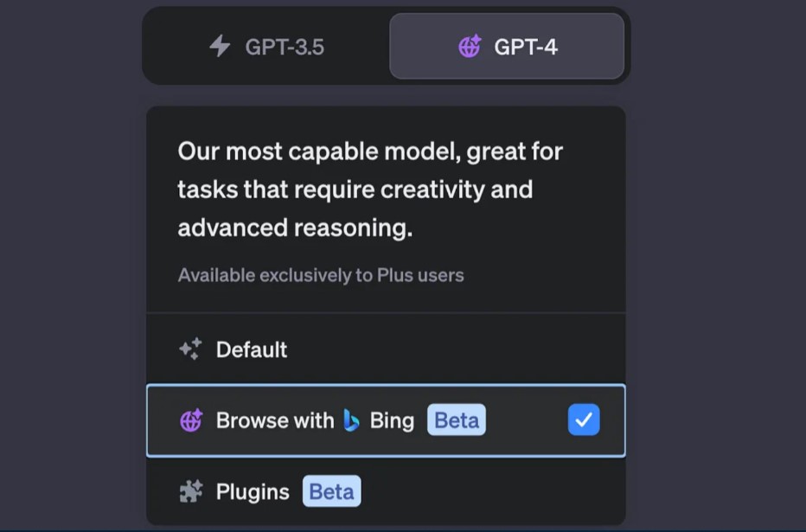The image size is (806, 532).
Task: Click the 'Our most capable model' description heading
Action: (370, 152)
